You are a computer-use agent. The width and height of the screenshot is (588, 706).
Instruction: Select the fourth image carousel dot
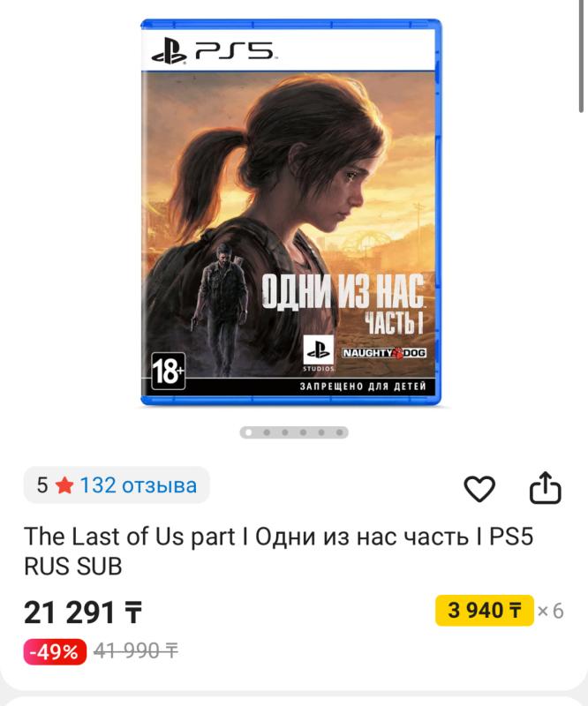click(303, 432)
